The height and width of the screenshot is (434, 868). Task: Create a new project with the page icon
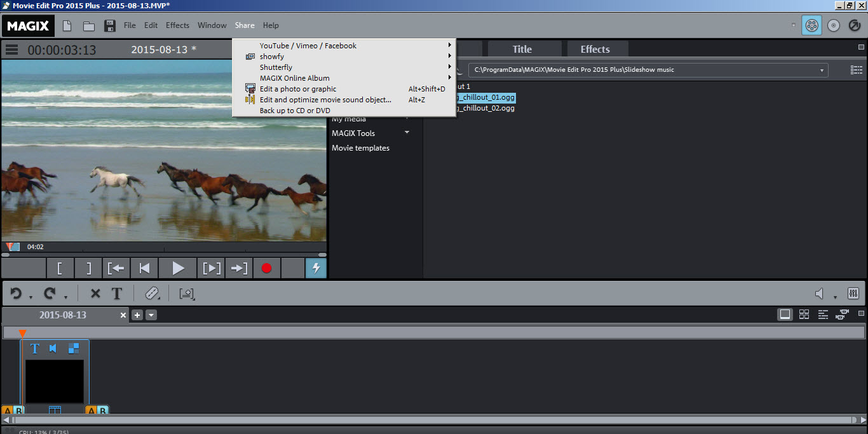click(67, 25)
